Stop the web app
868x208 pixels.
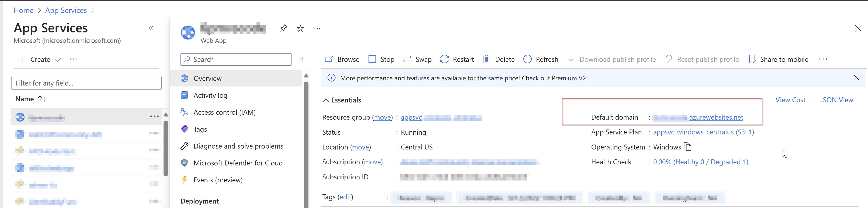381,59
